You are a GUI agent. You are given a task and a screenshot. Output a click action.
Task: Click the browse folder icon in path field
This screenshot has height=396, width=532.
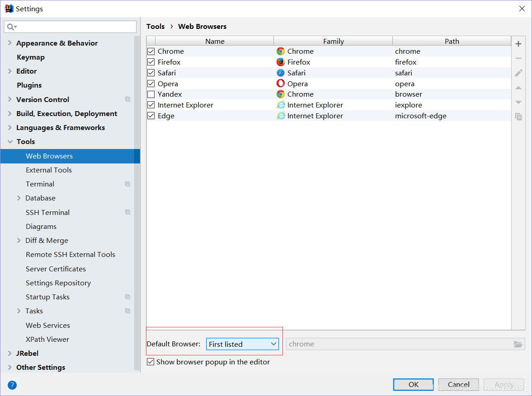pyautogui.click(x=518, y=344)
